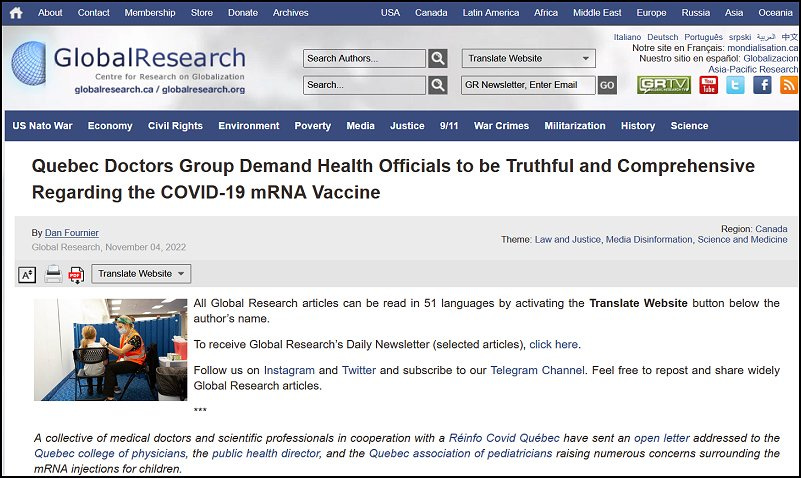The width and height of the screenshot is (801, 478).
Task: Submit newsletter with GO button
Action: 607,85
